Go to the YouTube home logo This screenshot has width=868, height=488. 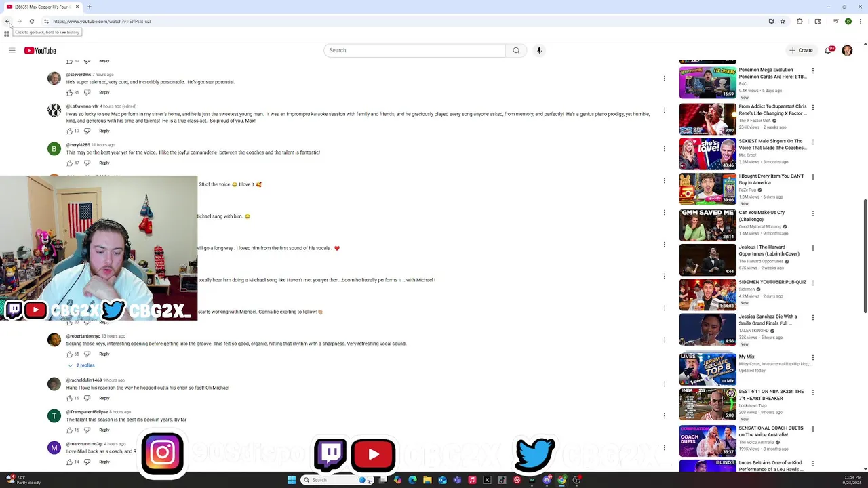(x=40, y=50)
